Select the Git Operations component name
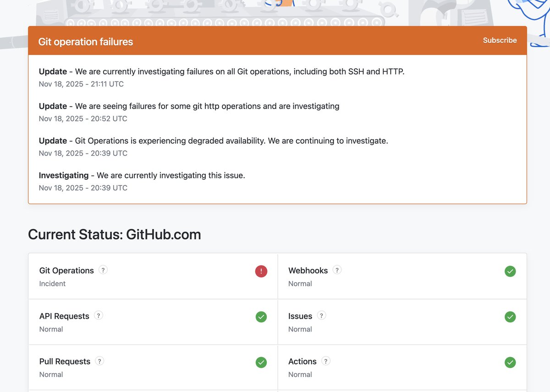This screenshot has width=550, height=392. [x=66, y=270]
